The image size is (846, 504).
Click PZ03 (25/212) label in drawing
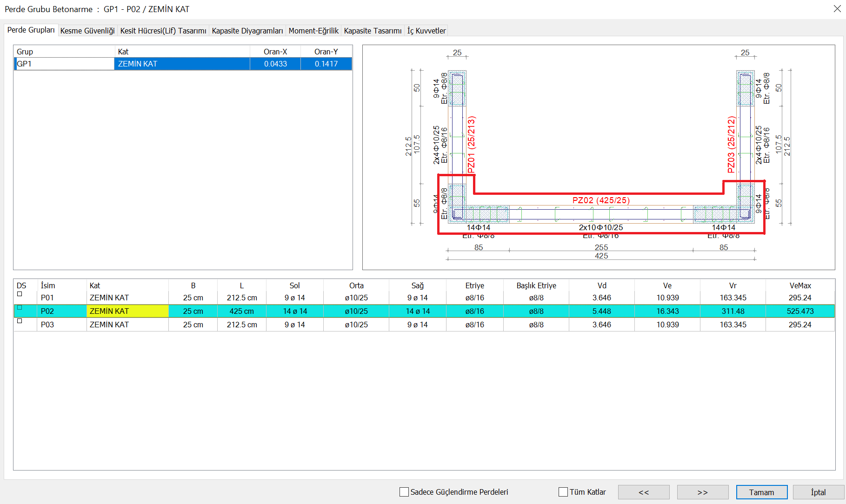(x=731, y=145)
